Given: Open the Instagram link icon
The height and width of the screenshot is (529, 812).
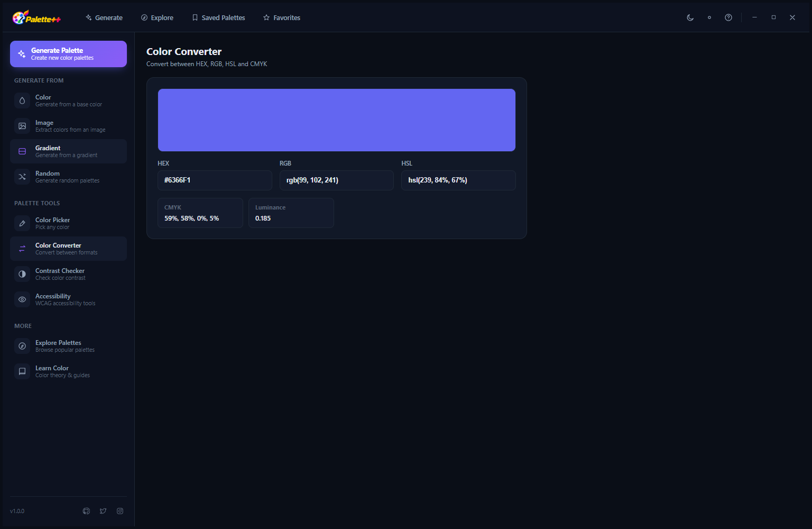Looking at the screenshot, I should [x=120, y=511].
